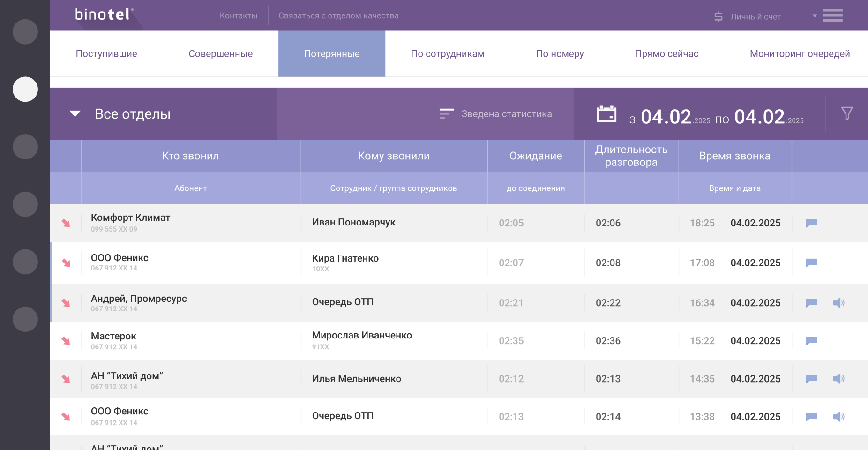
Task: Open the Прямо сейчас tab
Action: pos(667,54)
